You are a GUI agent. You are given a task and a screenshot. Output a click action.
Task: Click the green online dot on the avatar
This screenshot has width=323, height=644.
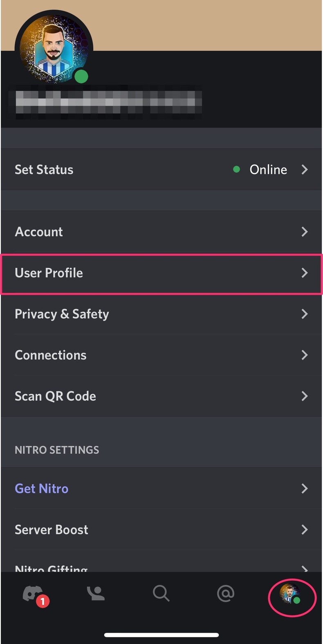[x=81, y=76]
